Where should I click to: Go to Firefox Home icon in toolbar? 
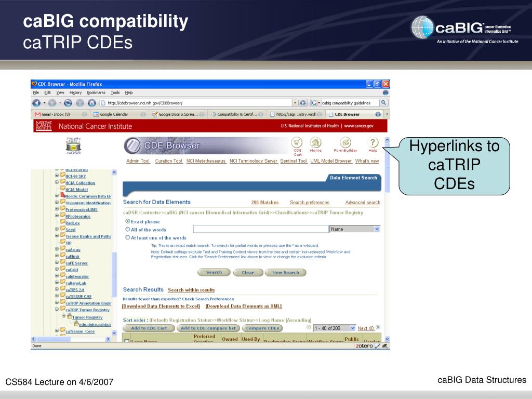(92, 103)
